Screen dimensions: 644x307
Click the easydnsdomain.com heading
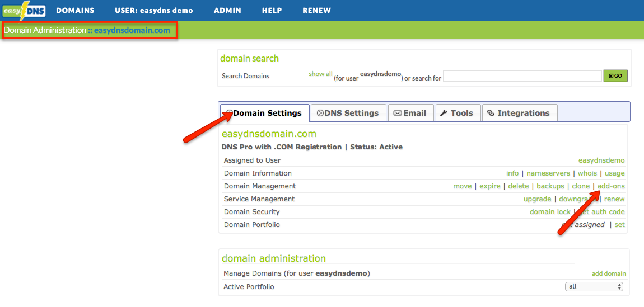pos(269,134)
